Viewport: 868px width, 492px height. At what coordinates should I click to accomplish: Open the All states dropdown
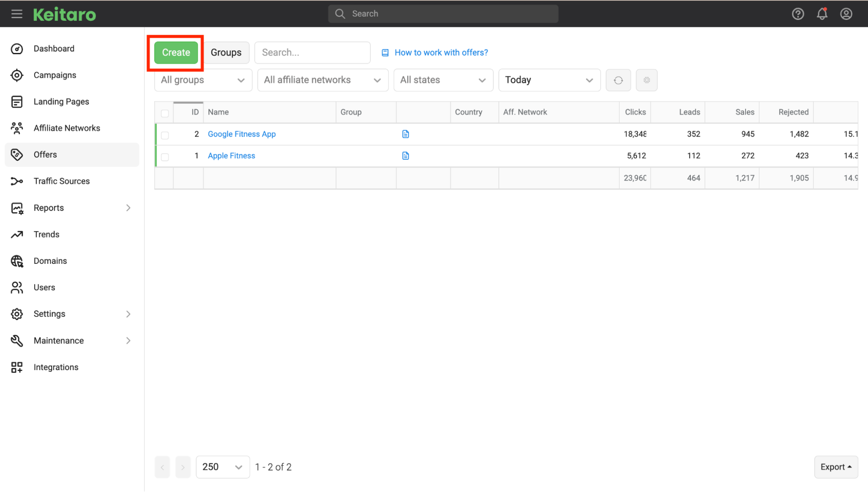tap(443, 80)
